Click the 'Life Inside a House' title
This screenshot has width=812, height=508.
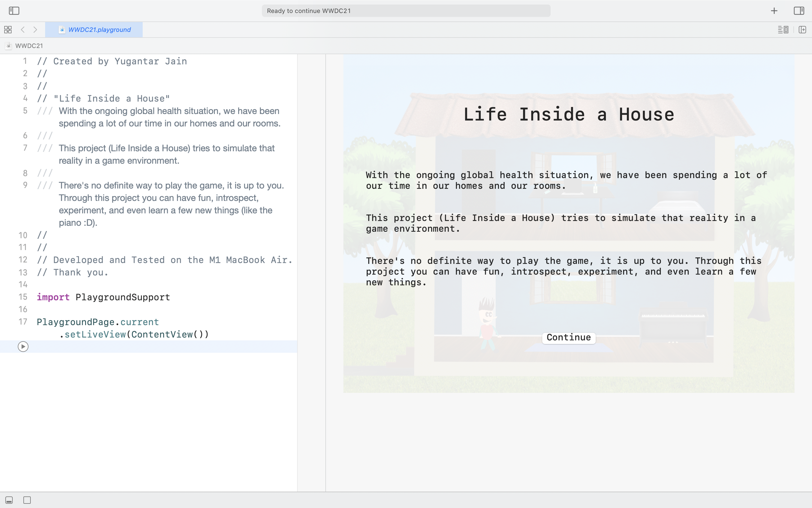coord(569,114)
